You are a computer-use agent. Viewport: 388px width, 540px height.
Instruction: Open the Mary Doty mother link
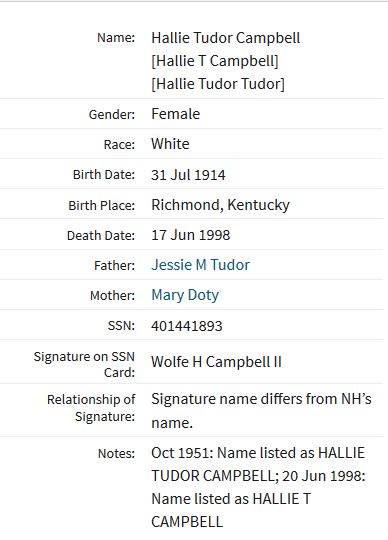pyautogui.click(x=185, y=295)
